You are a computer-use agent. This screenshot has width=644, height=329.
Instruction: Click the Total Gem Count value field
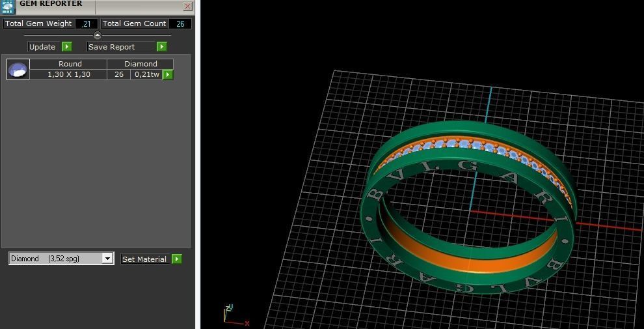[x=180, y=24]
